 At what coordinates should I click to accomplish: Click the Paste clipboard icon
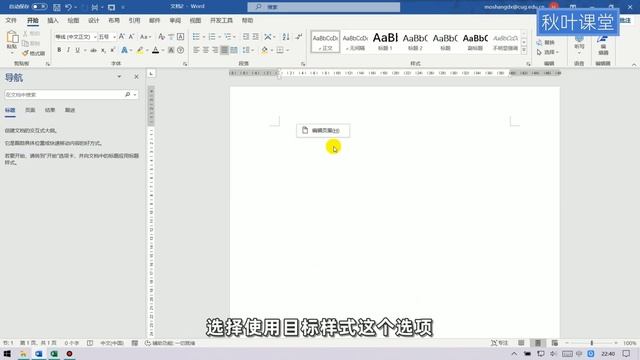click(12, 37)
